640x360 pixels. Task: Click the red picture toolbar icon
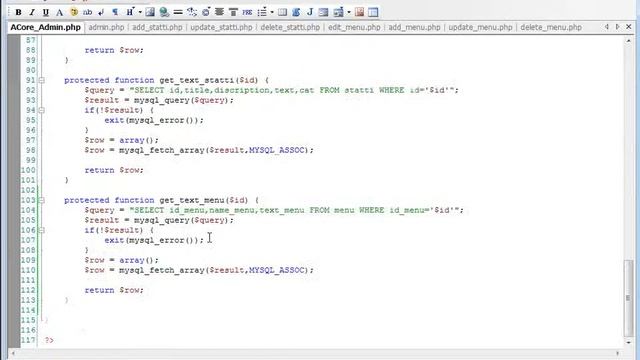click(359, 12)
